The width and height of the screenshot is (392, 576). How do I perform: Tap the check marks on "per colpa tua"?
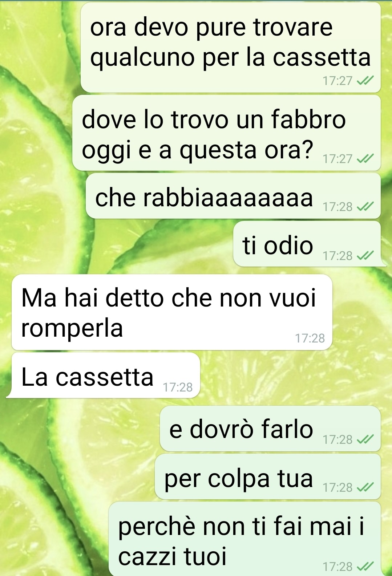click(x=365, y=487)
